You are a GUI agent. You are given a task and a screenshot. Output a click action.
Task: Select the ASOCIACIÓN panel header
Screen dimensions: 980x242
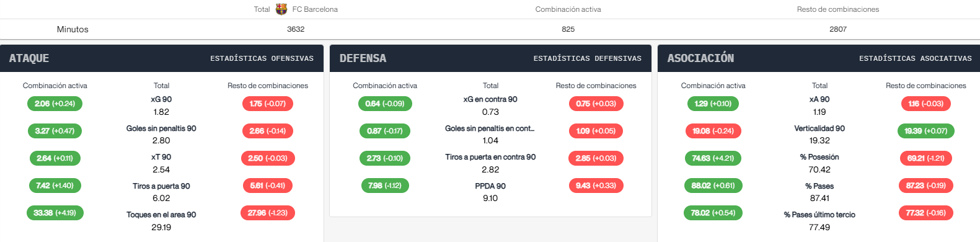tap(819, 58)
